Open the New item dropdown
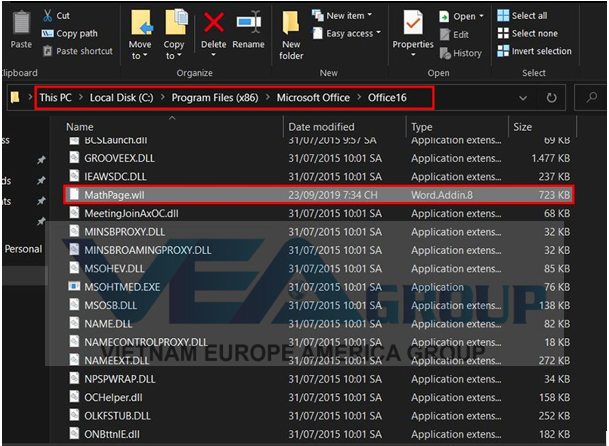 click(x=340, y=15)
